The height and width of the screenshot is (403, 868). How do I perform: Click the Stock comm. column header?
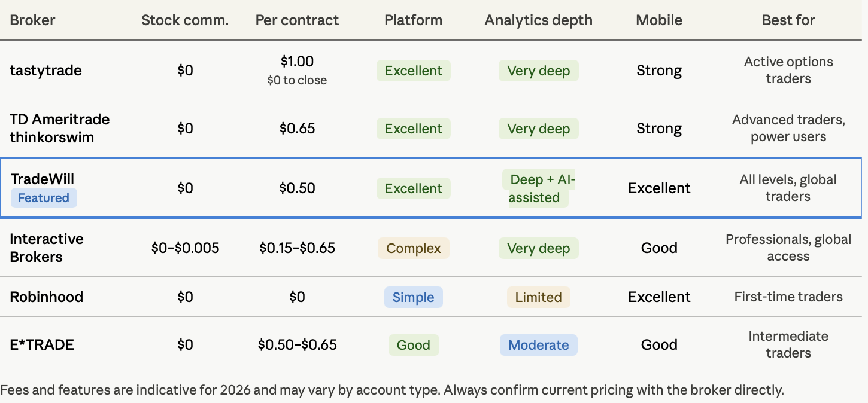(185, 20)
